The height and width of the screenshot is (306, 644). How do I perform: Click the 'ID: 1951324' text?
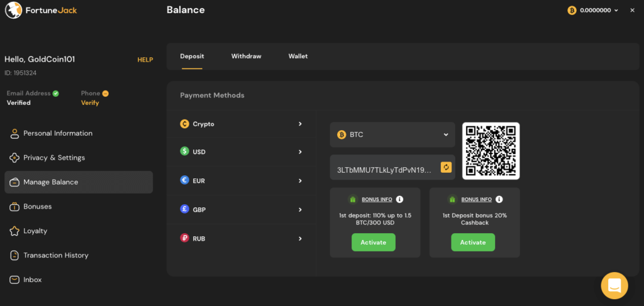(x=21, y=73)
